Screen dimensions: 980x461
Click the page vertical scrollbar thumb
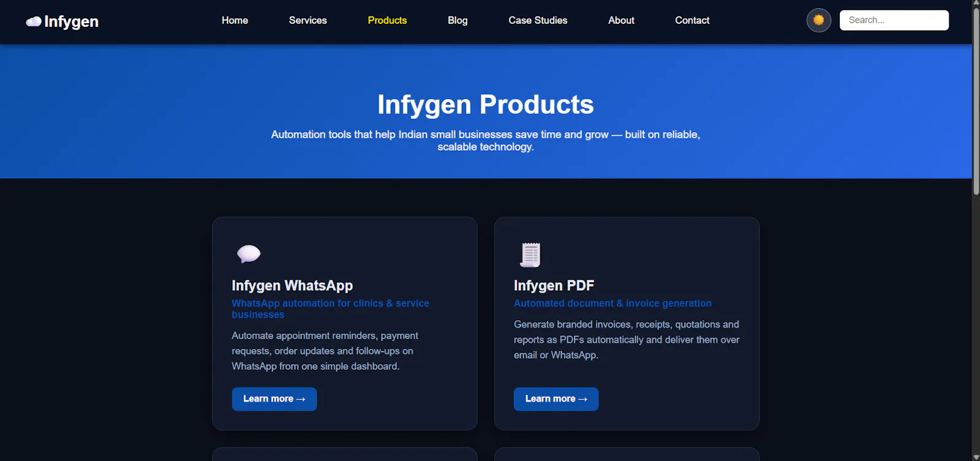976,101
